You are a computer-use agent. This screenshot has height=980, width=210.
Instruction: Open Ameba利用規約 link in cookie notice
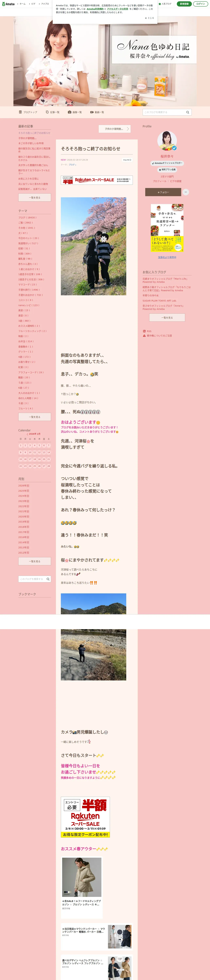click(95, 9)
